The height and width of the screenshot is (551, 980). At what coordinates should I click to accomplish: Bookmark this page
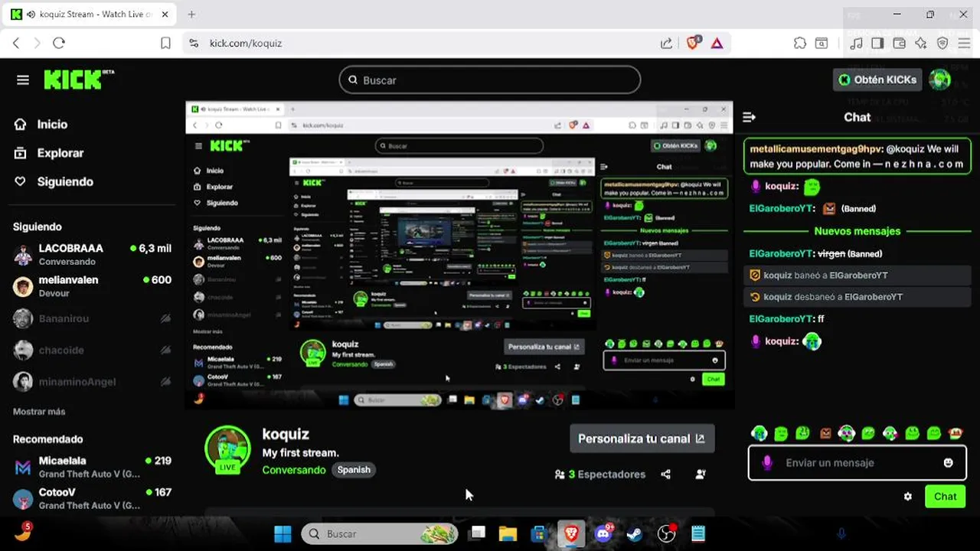pyautogui.click(x=165, y=44)
